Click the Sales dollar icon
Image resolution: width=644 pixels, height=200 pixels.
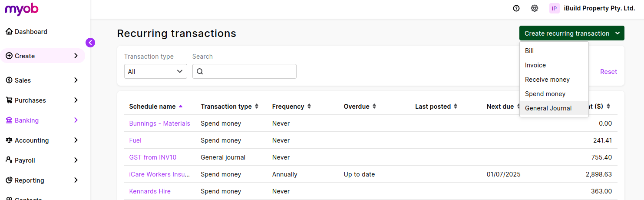click(x=9, y=80)
